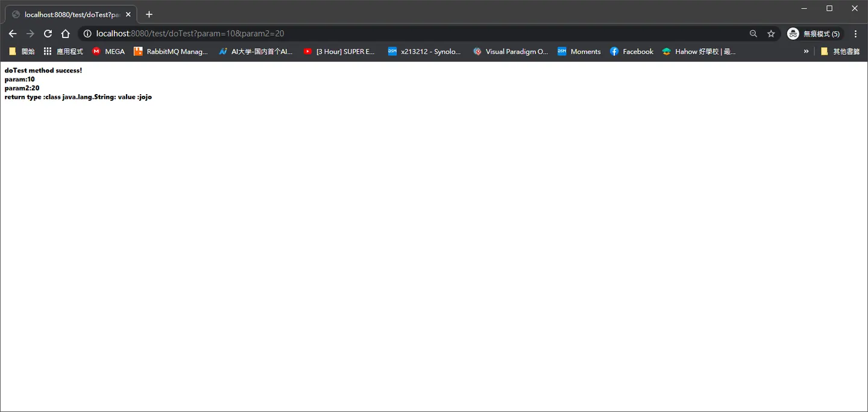Reload the current page
Viewport: 868px width, 412px height.
coord(48,34)
